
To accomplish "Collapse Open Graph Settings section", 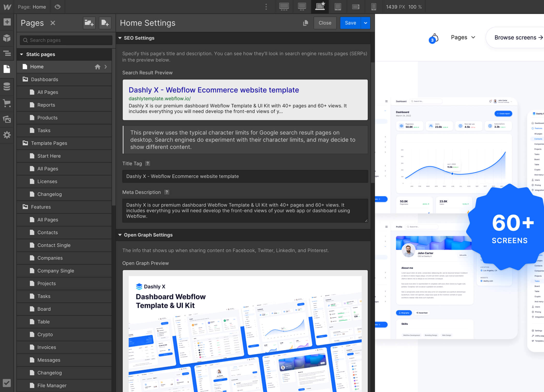I will (x=120, y=235).
